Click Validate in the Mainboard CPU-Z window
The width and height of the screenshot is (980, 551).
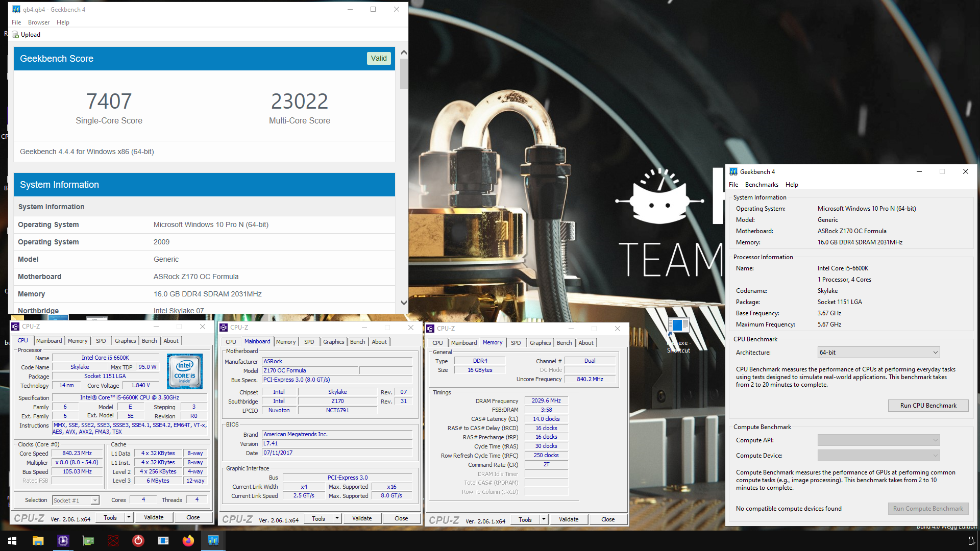pyautogui.click(x=362, y=518)
